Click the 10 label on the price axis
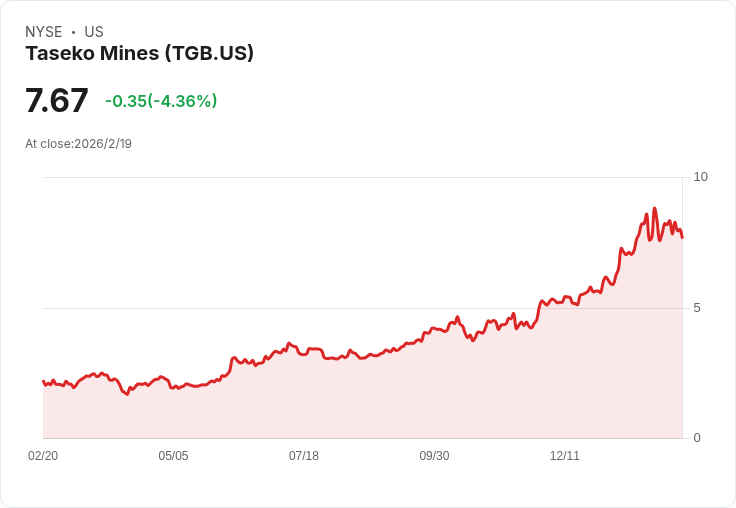 tap(700, 177)
